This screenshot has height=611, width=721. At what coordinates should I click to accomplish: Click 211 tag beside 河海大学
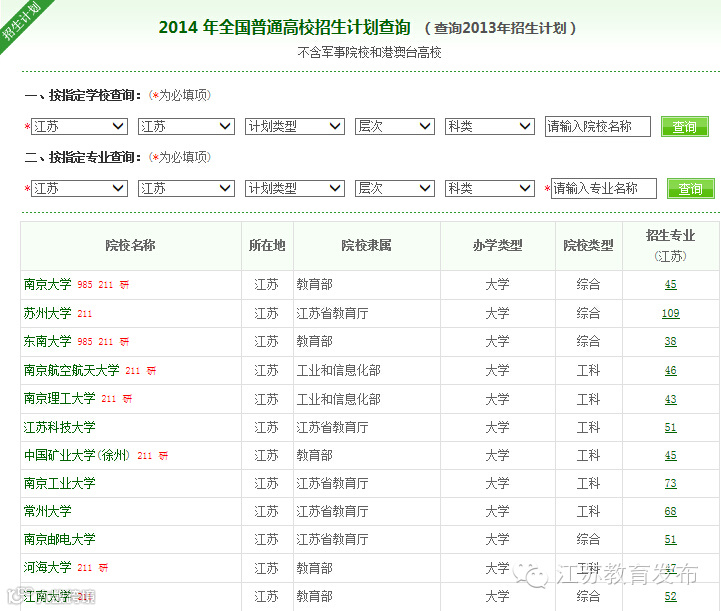tap(85, 568)
